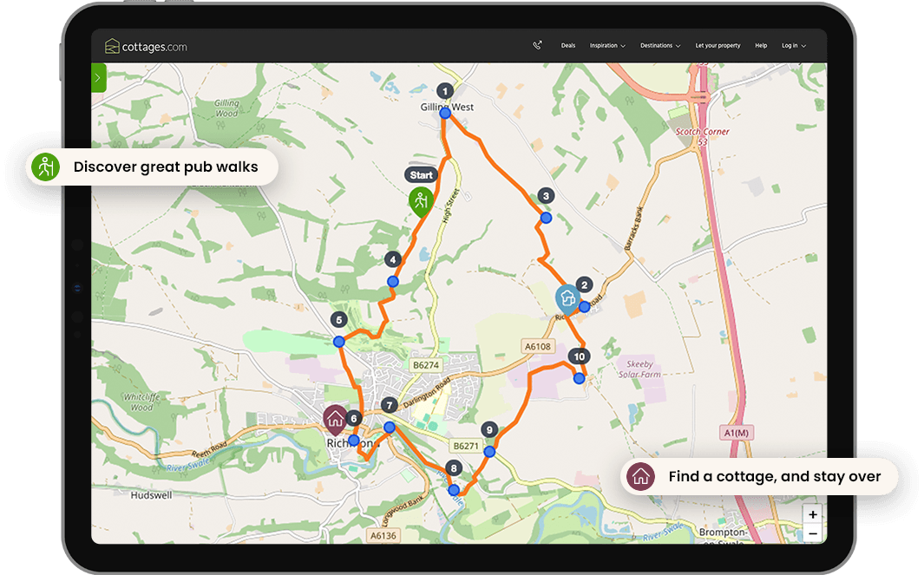Click the Gilling Wood label
Viewport: 924px width, 575px height.
[226, 108]
